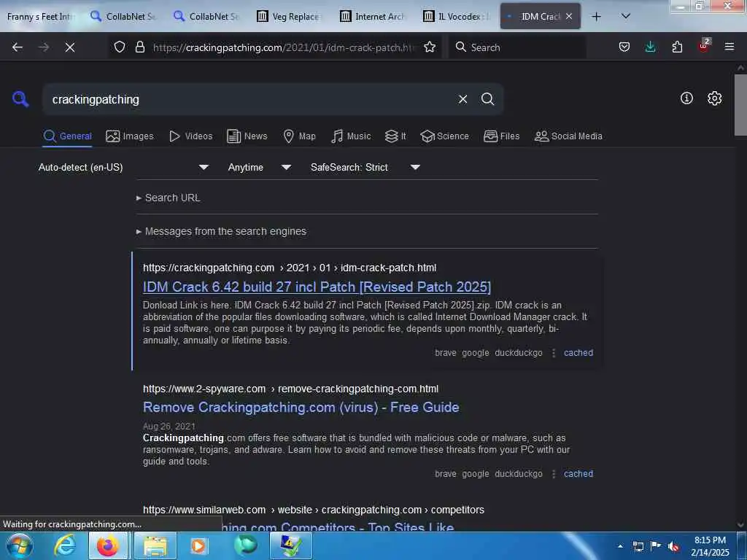Click the scrollbar down arrow
The width and height of the screenshot is (747, 560).
point(740,525)
